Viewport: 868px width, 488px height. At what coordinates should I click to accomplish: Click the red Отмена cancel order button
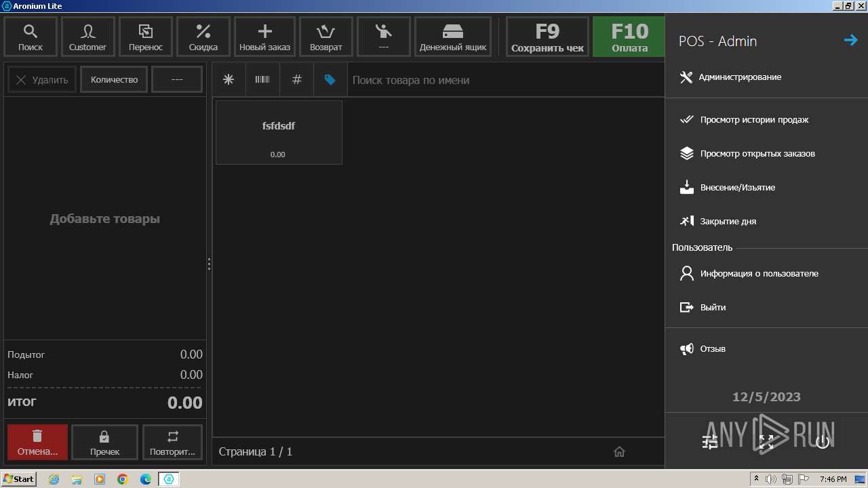coord(37,442)
